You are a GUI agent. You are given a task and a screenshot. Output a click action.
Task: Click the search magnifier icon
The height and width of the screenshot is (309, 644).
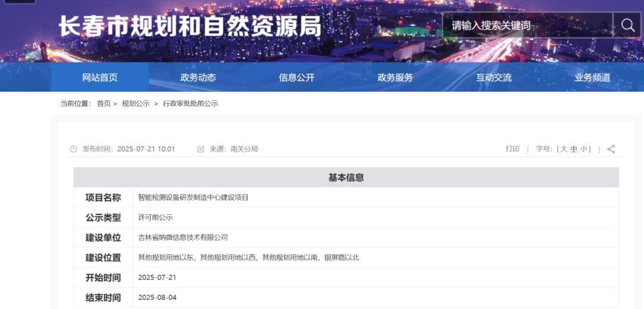pos(627,25)
